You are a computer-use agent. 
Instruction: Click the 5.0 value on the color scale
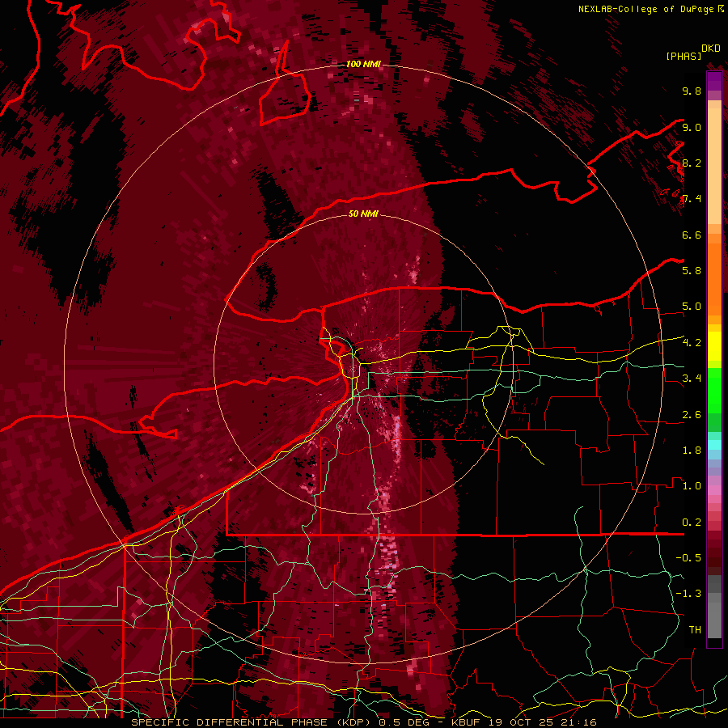coord(692,307)
